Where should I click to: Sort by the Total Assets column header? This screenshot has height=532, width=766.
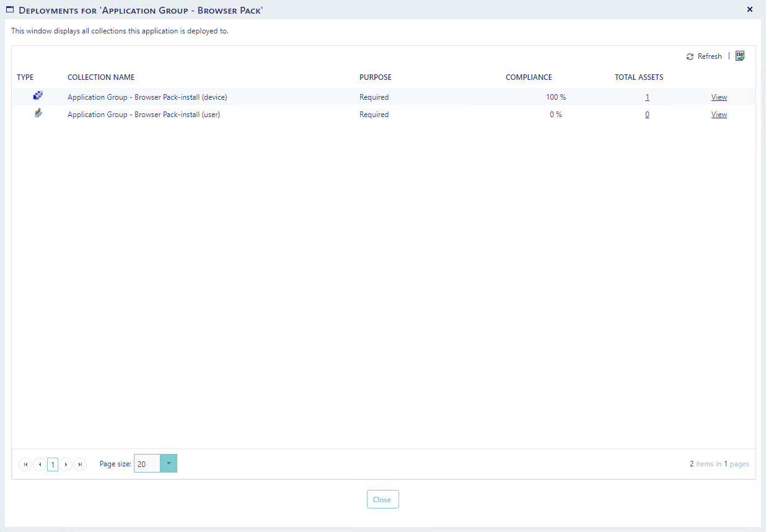(x=639, y=77)
